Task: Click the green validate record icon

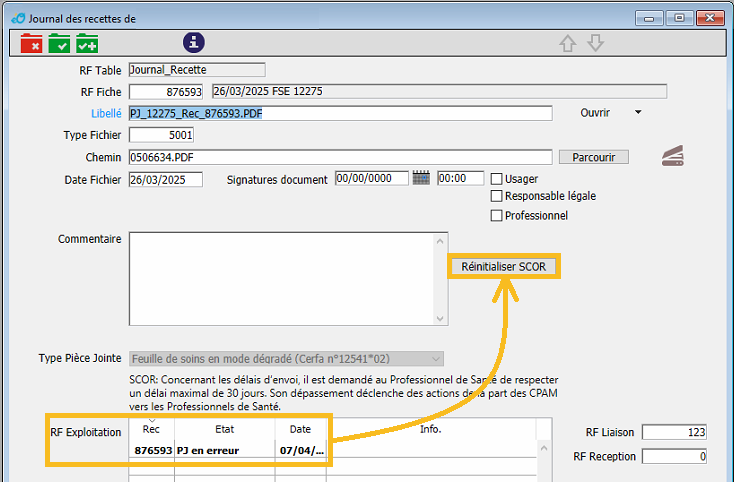Action: click(59, 43)
